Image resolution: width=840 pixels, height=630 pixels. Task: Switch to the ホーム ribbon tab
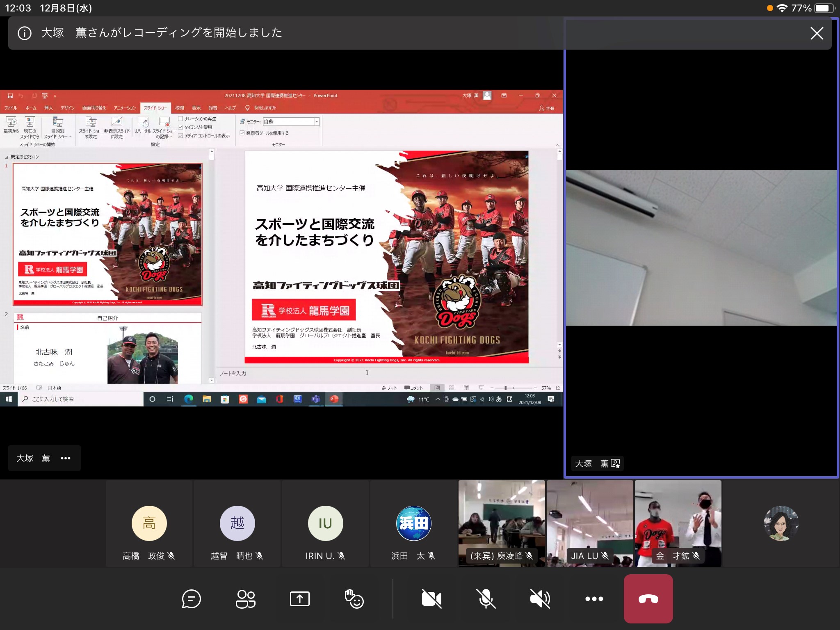31,108
